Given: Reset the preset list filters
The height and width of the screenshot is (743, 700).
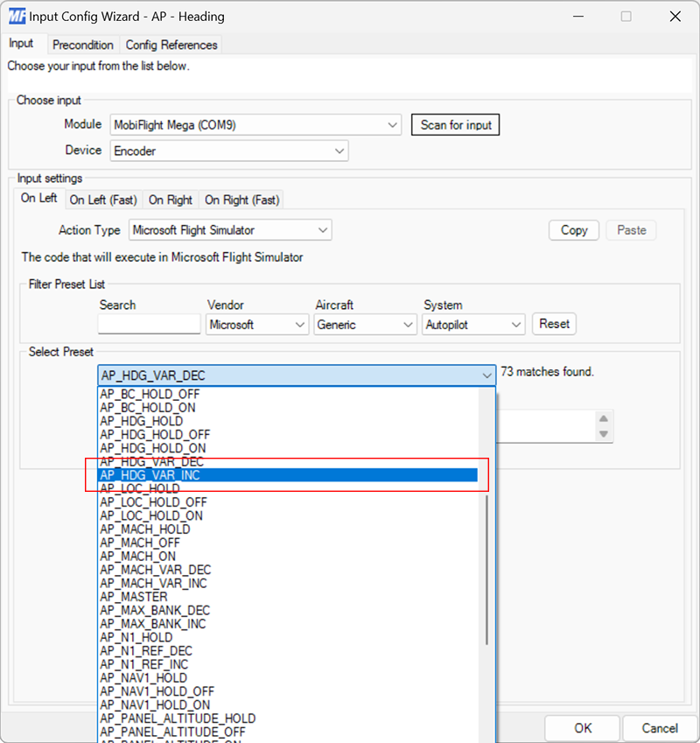Looking at the screenshot, I should coord(554,324).
